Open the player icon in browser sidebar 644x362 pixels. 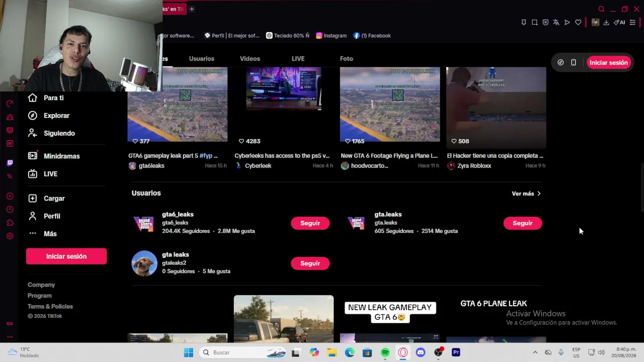(x=10, y=197)
